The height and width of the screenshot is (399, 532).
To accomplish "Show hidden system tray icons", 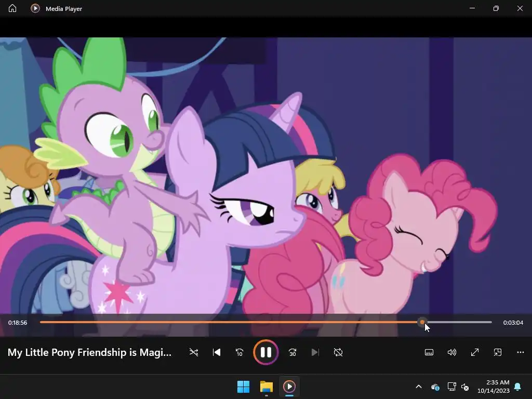I will click(419, 387).
